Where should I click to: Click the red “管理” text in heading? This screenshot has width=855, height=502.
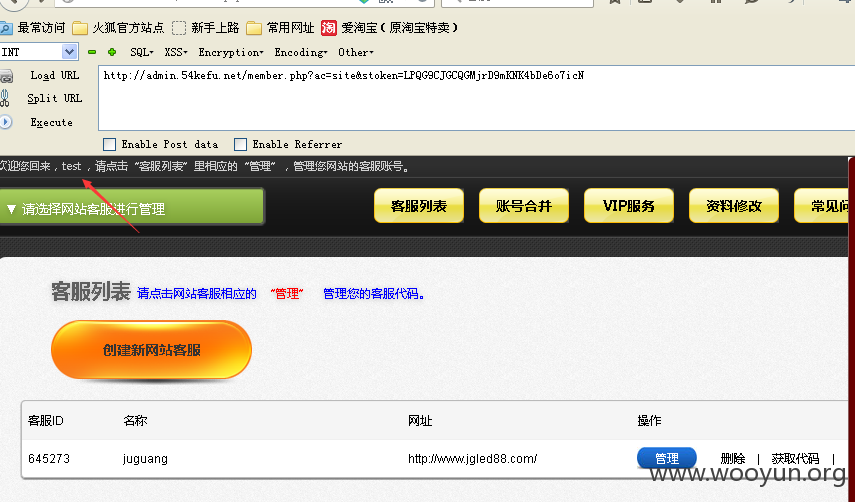click(x=287, y=294)
